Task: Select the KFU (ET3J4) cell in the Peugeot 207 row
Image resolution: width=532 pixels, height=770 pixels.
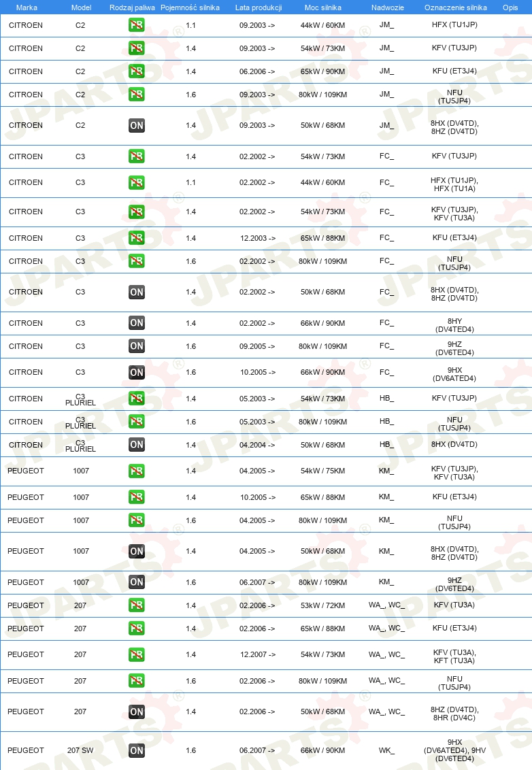Action: 454,628
